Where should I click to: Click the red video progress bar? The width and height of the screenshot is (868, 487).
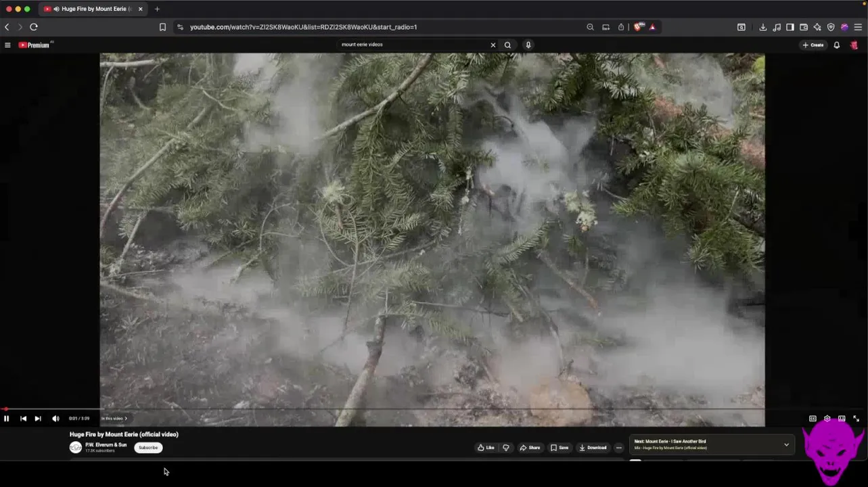[434, 409]
